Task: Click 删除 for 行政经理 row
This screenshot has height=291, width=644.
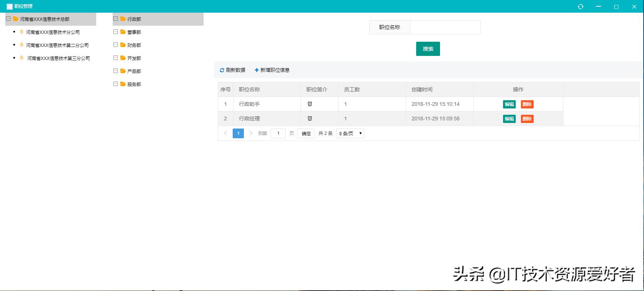Action: (527, 119)
